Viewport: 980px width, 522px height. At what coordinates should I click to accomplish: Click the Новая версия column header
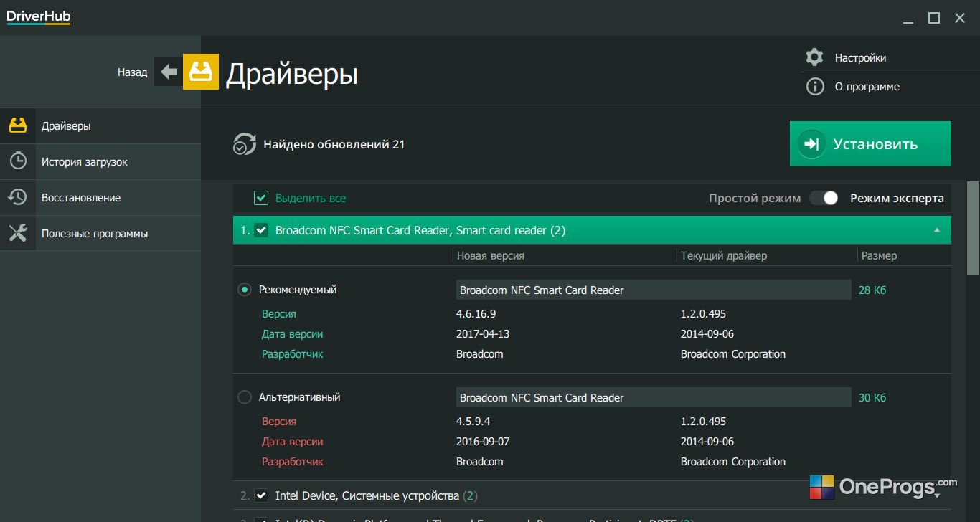(x=492, y=255)
